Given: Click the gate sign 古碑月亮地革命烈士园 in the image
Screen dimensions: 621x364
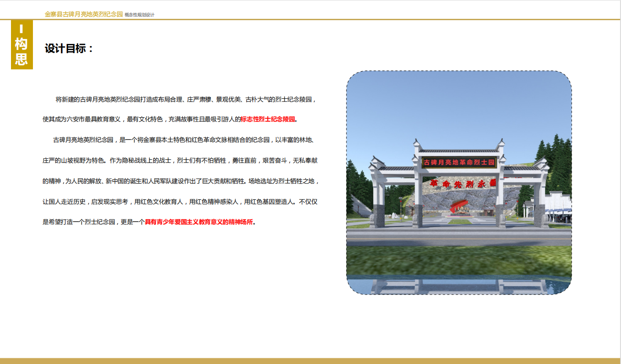Looking at the screenshot, I should (x=459, y=162).
